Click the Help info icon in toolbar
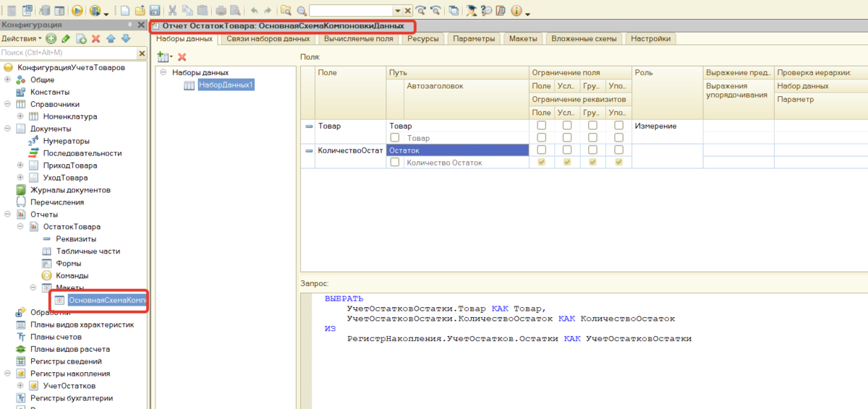This screenshot has height=409, width=868. 516,11
